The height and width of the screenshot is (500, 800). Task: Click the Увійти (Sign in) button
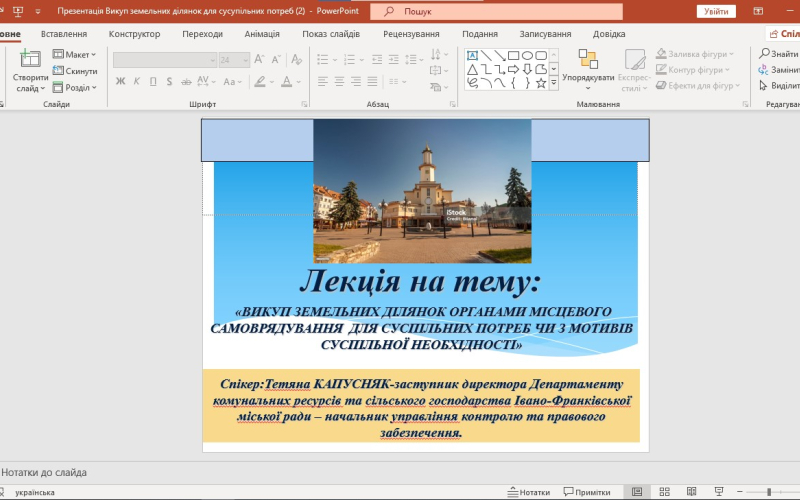point(716,11)
